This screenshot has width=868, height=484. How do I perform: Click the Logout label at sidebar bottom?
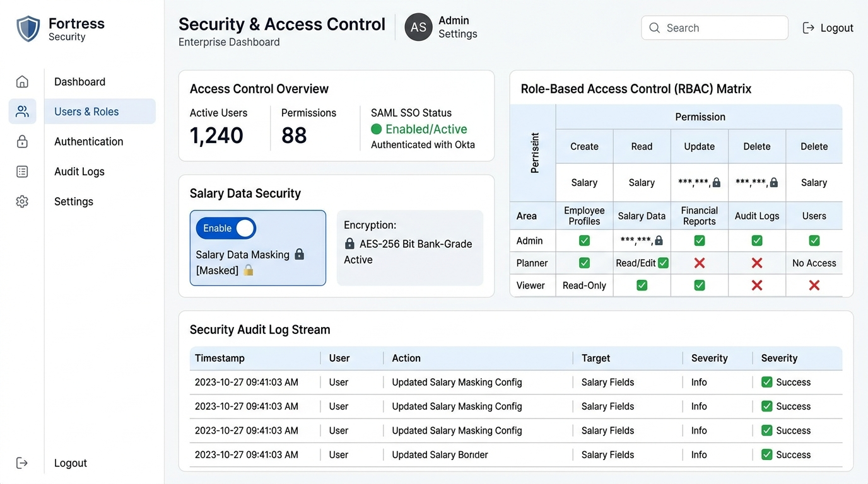[x=71, y=463]
